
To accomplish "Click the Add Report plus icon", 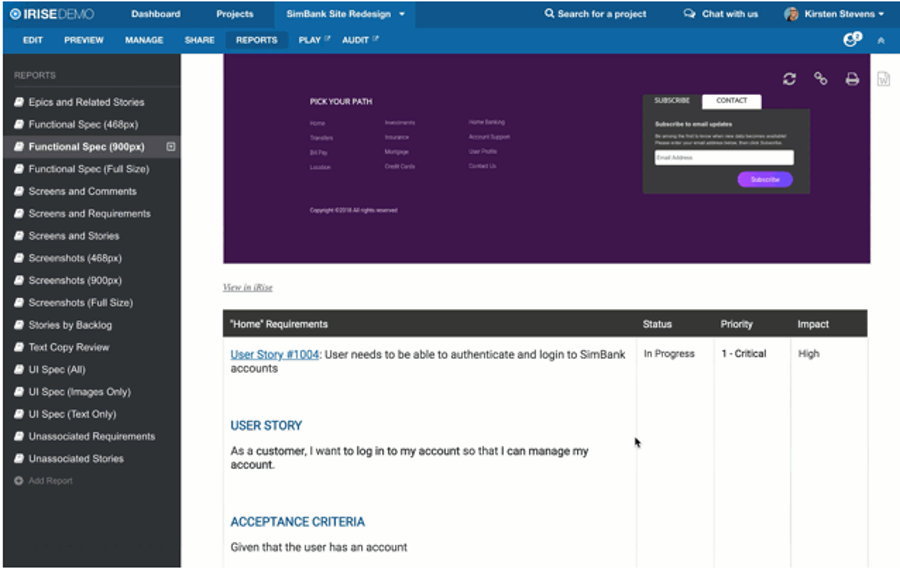I will [19, 481].
